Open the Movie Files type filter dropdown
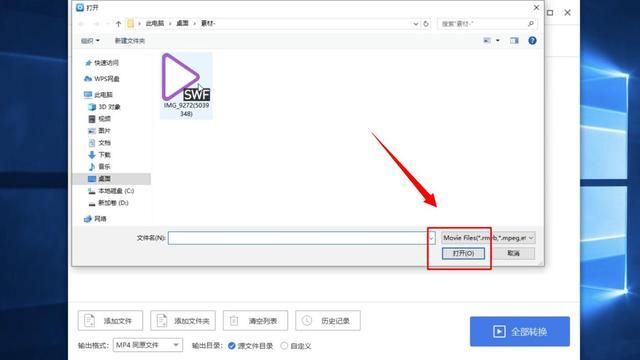This screenshot has width=640, height=360. [x=488, y=238]
